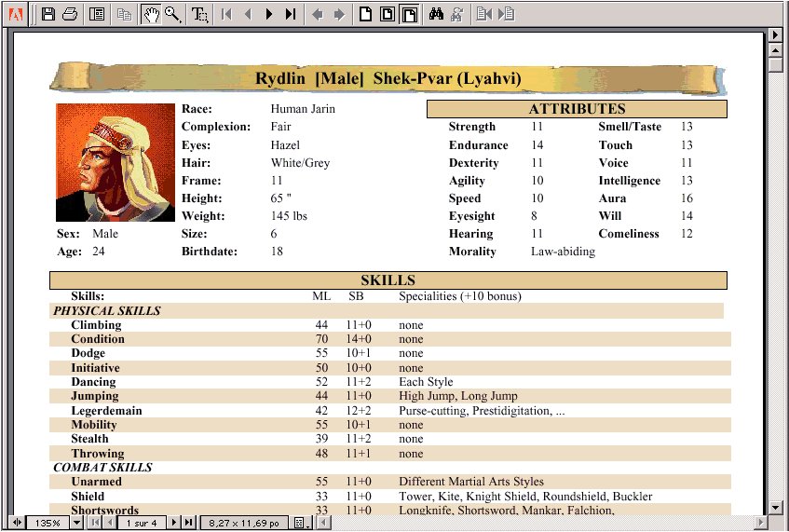This screenshot has width=789, height=532.
Task: Click the Adobe Acrobat logo icon
Action: 16,14
